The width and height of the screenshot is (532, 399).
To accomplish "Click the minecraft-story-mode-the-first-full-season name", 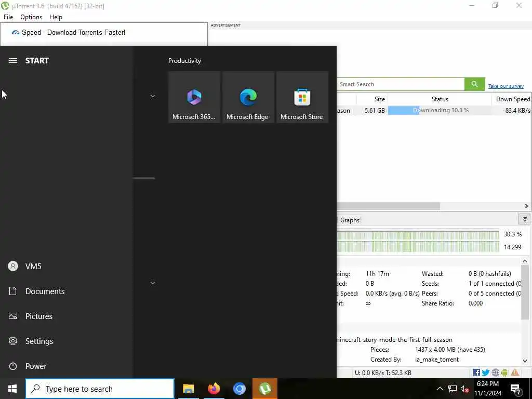I will [394, 340].
